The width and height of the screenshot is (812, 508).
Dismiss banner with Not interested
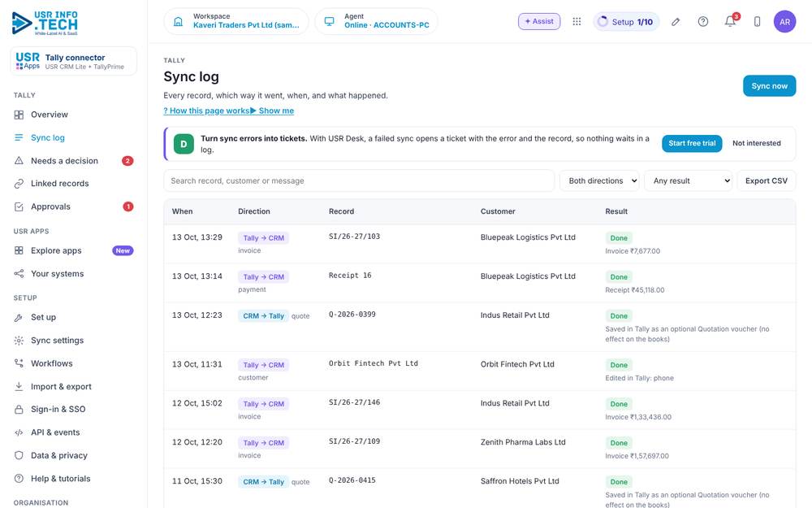coord(756,144)
